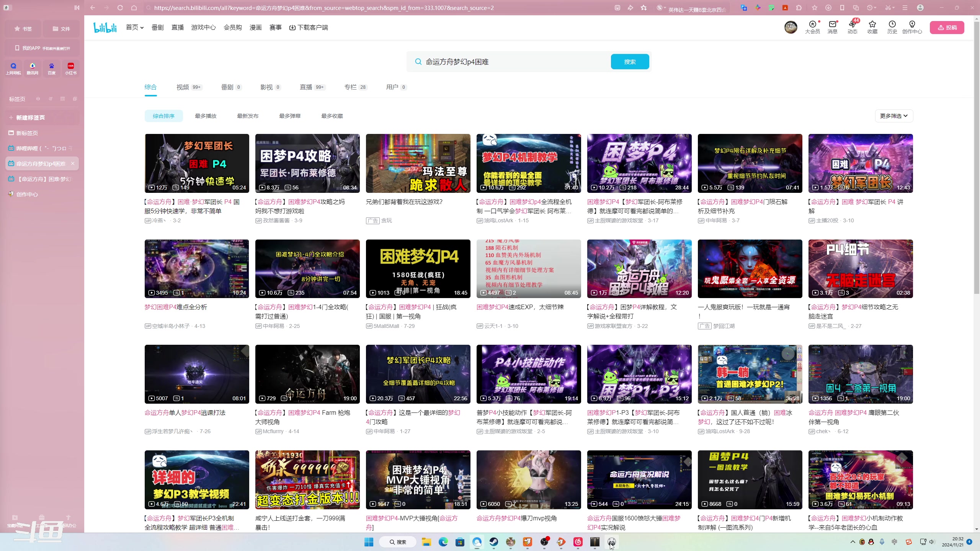
Task: Click the pink 投稿 upload button
Action: point(947,28)
